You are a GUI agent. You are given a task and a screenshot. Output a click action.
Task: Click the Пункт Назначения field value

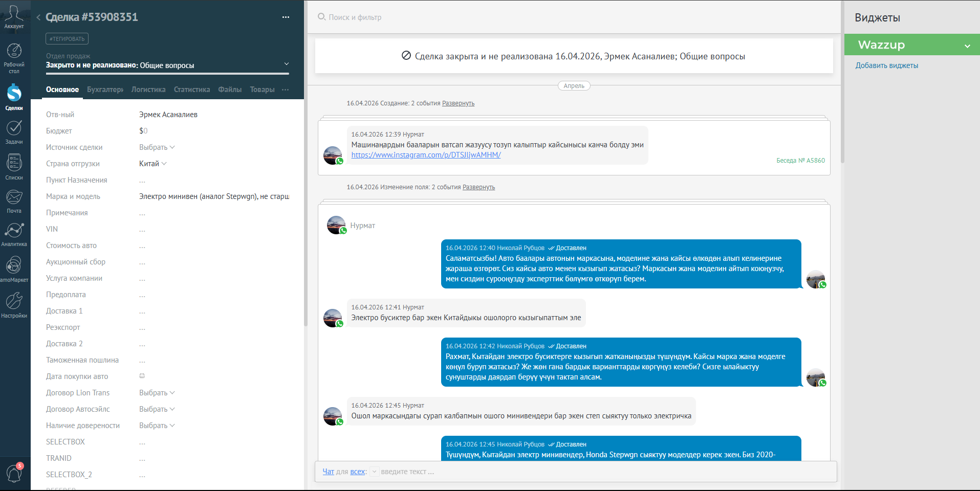(x=142, y=180)
